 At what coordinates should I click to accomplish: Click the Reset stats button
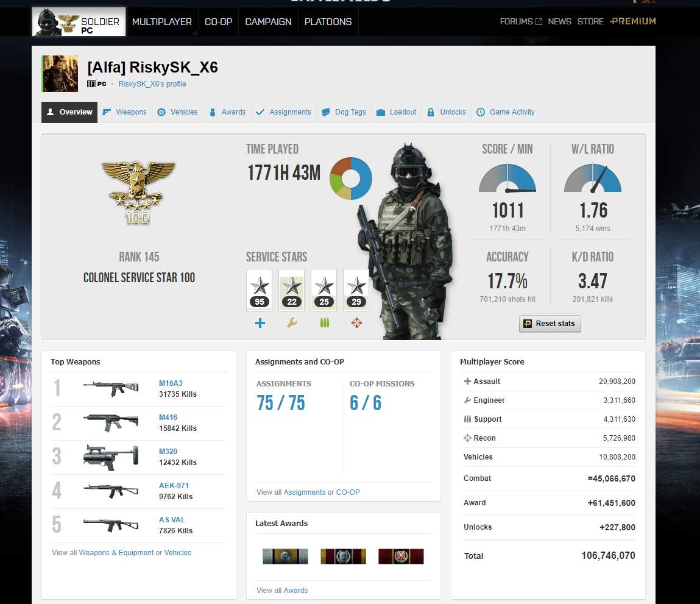(x=550, y=324)
